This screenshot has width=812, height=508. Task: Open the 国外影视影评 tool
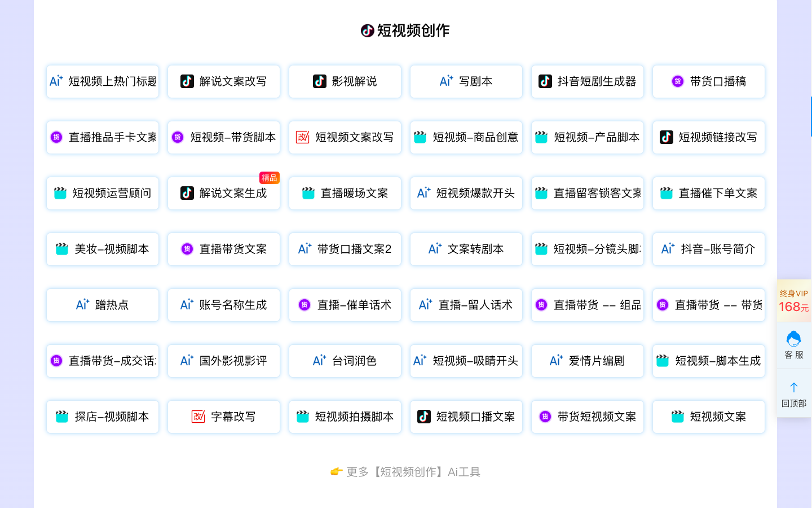[224, 361]
